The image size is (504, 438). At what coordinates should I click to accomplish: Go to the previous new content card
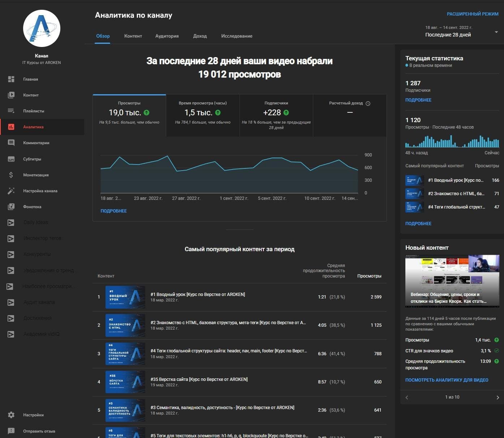(x=407, y=397)
